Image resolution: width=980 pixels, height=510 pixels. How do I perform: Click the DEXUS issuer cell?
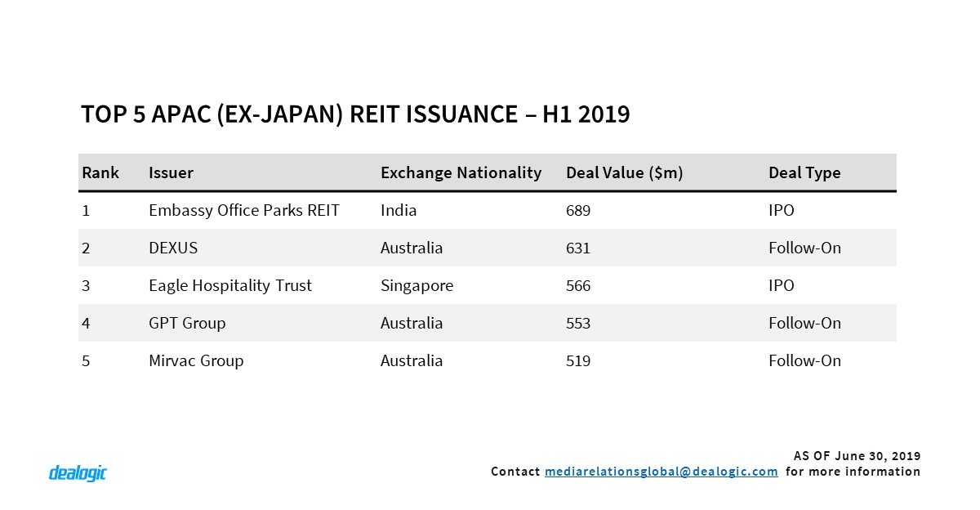(x=173, y=248)
